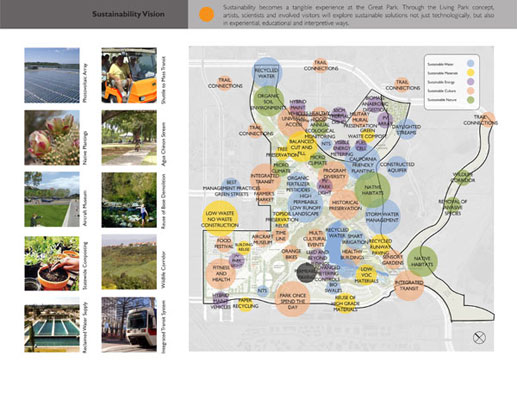Click the Sensory Gardens peach bubble
The image size is (517, 400).
pyautogui.click(x=393, y=260)
